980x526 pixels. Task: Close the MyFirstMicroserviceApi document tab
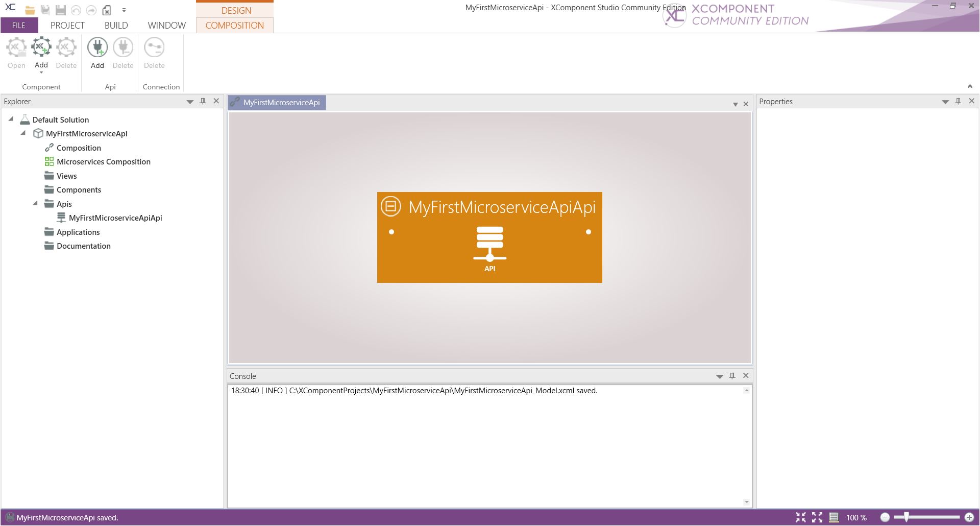pyautogui.click(x=746, y=104)
